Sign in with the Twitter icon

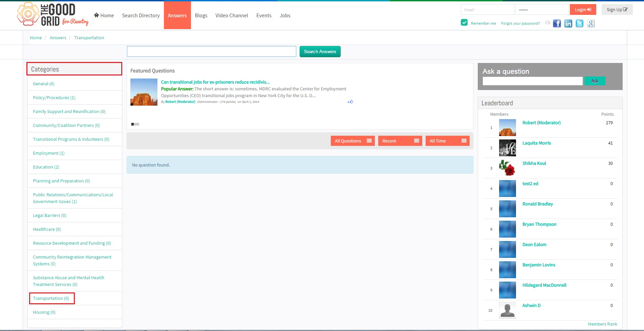pyautogui.click(x=580, y=23)
